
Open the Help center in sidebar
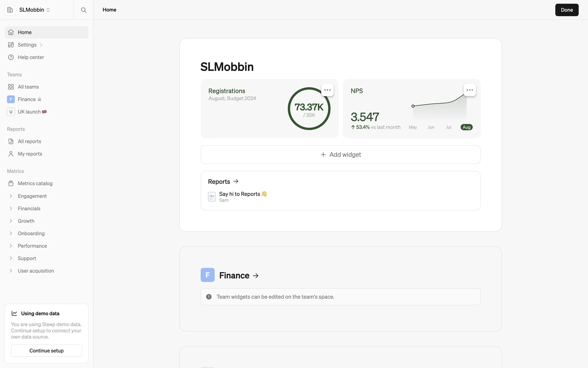[x=31, y=57]
